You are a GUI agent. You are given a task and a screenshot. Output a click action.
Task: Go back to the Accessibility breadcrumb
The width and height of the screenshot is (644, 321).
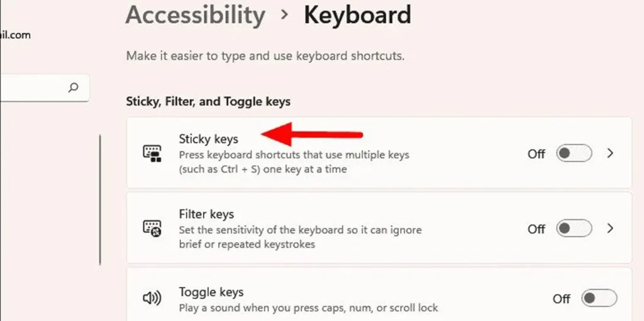tap(196, 16)
